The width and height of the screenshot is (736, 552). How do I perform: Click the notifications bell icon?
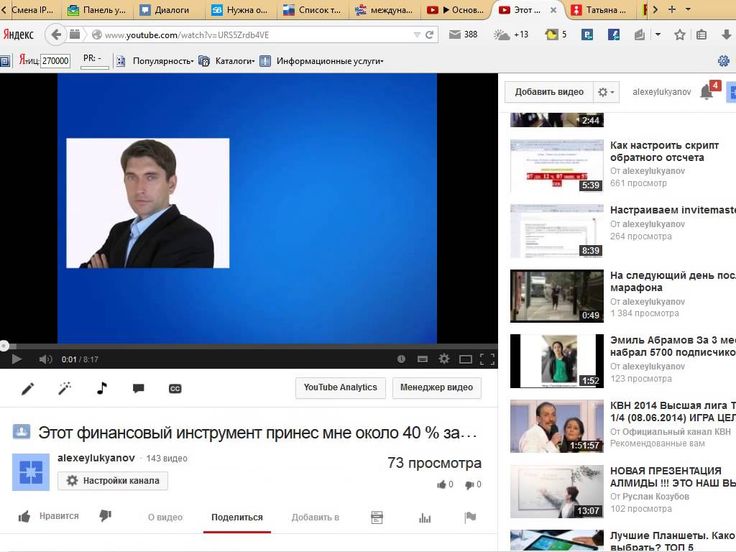pos(707,92)
